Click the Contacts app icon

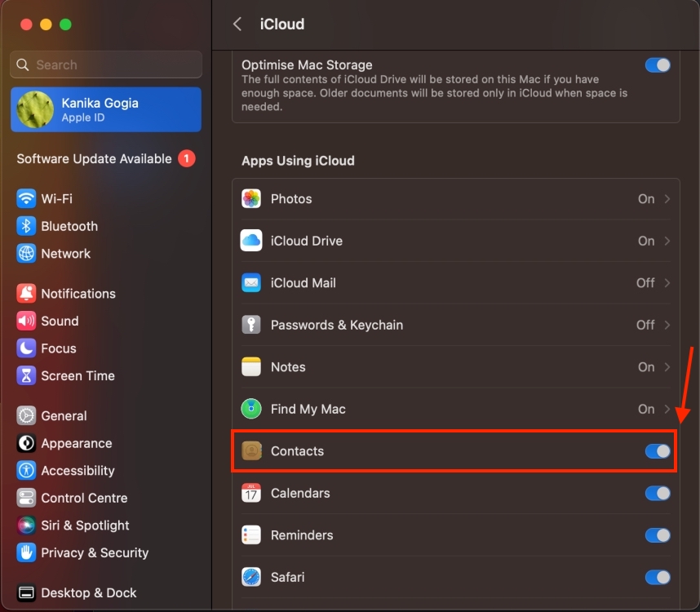pos(251,451)
